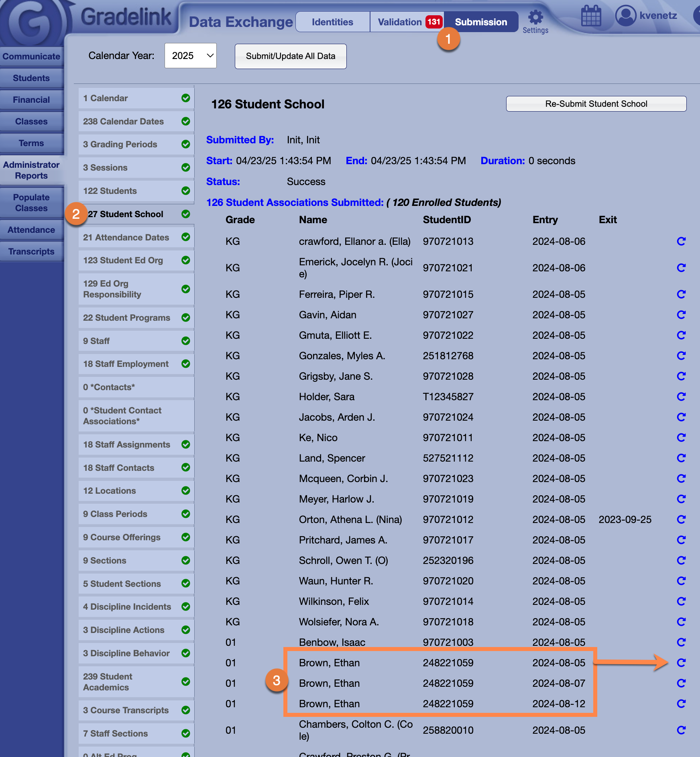This screenshot has height=757, width=700.
Task: Open Students in the sidebar
Action: (x=31, y=78)
